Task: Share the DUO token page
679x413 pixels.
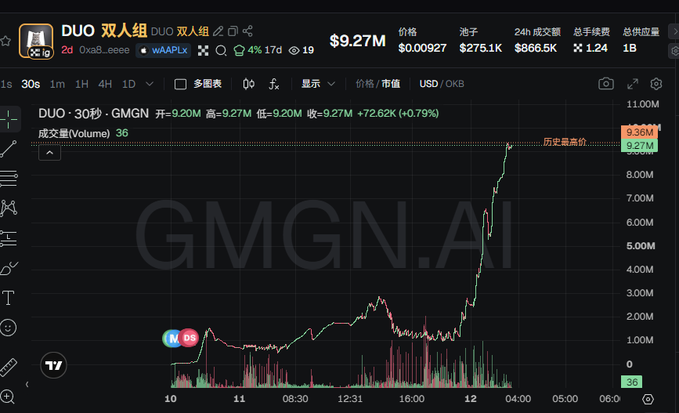Action: 248,31
